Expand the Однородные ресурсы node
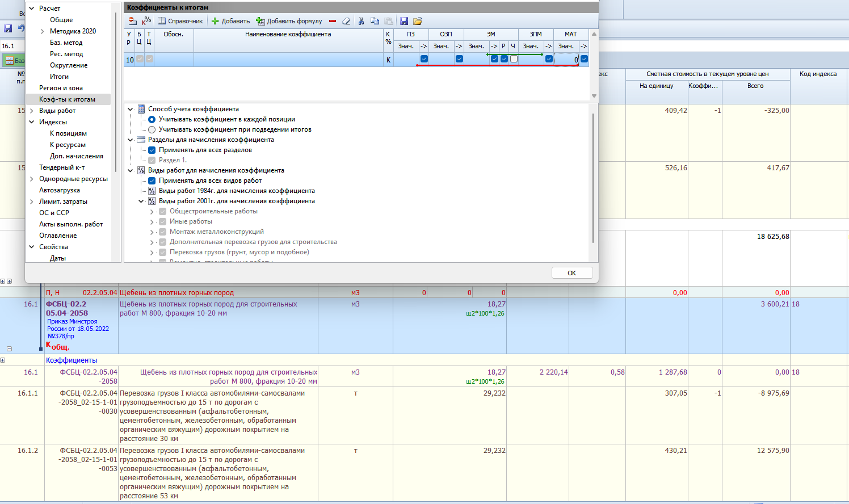 point(32,179)
